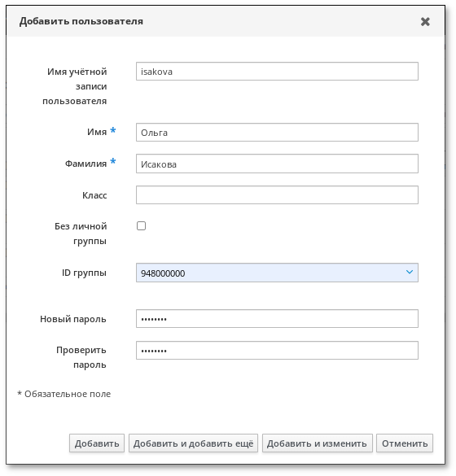The height and width of the screenshot is (476, 456).
Task: Click the Имя field containing Ольга
Action: 277,133
